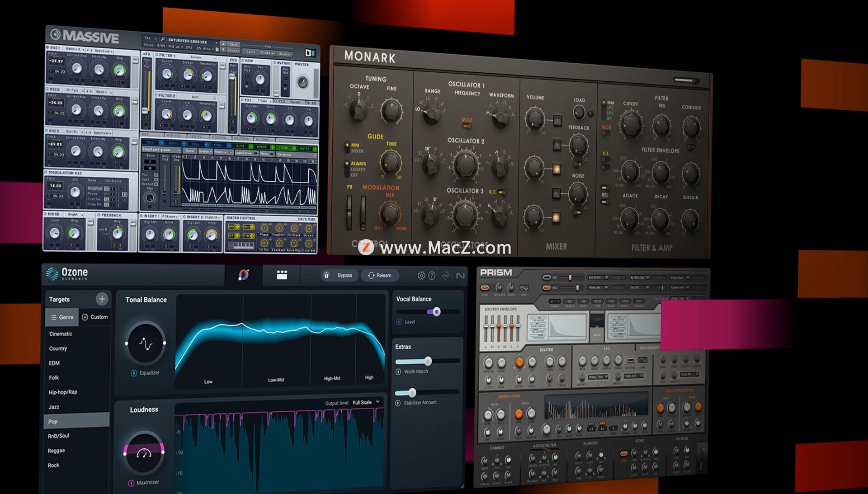Screen dimensions: 868x494
Task: Click the Massive preset search magnifier icon
Action: click(x=162, y=39)
